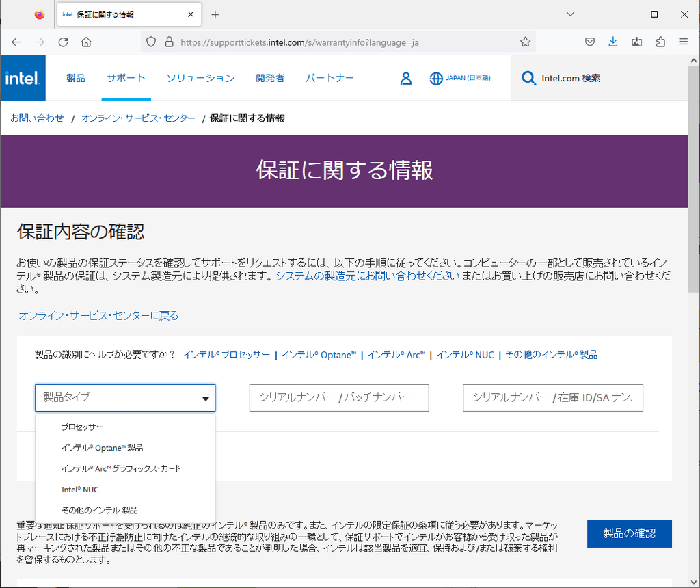Click scrollbar up arrow
The height and width of the screenshot is (588, 700).
tap(693, 61)
